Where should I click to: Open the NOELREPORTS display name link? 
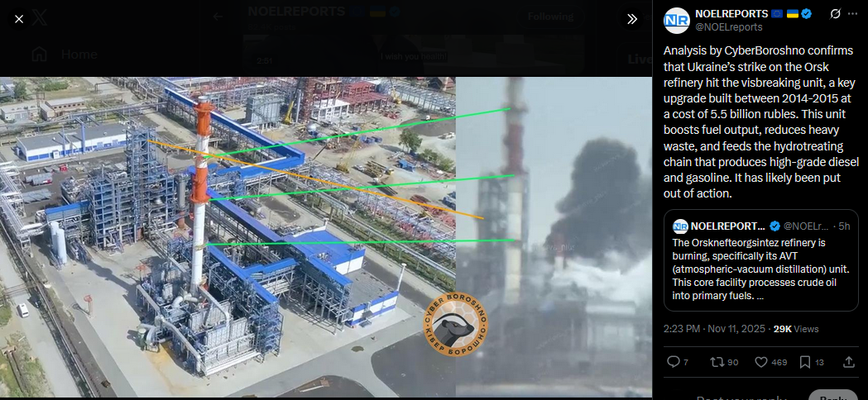click(x=731, y=14)
